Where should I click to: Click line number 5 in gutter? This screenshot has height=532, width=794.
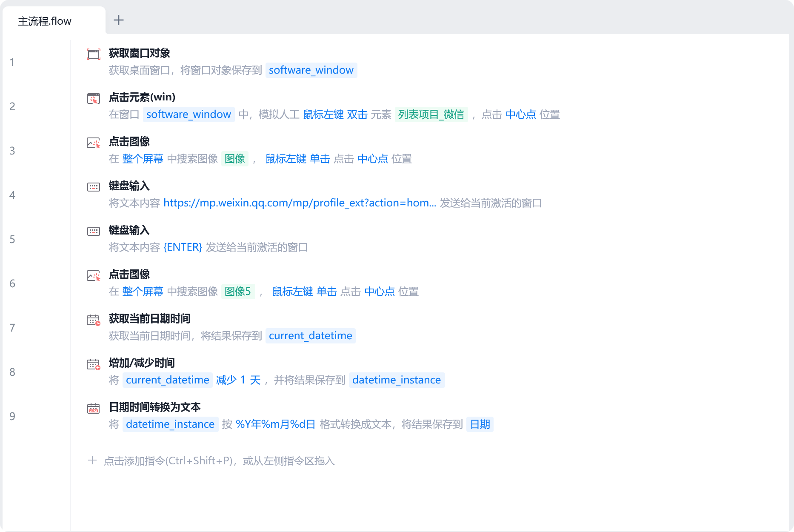click(x=12, y=240)
